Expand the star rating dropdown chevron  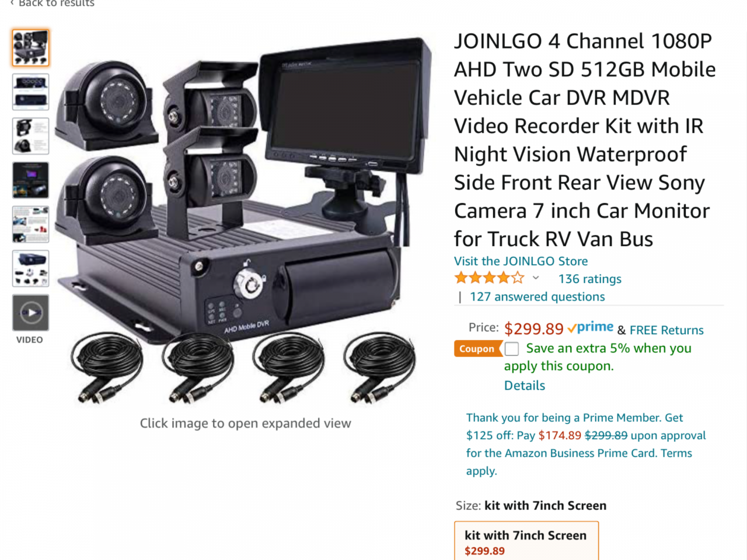tap(536, 278)
